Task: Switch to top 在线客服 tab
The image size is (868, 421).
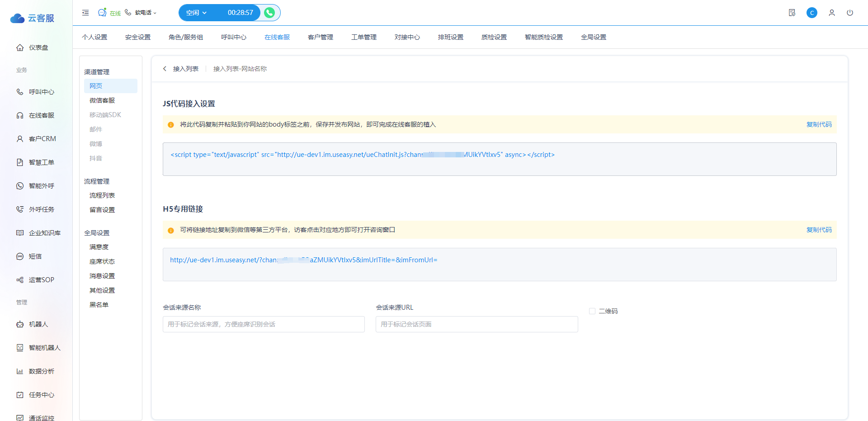Action: [x=277, y=37]
